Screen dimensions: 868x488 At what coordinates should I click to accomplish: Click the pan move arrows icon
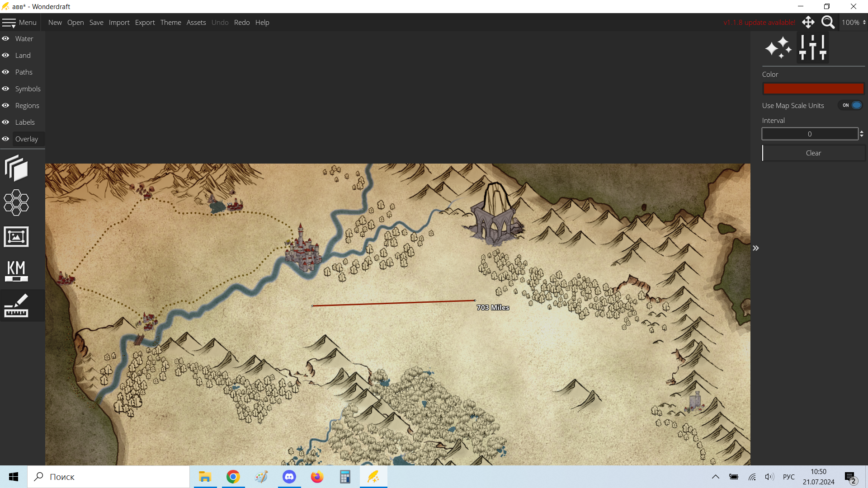pos(808,22)
